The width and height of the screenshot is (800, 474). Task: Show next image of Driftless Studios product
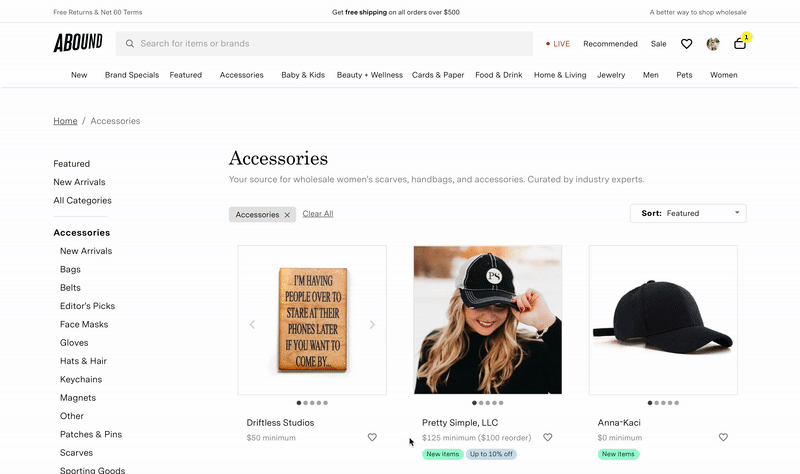click(x=372, y=325)
